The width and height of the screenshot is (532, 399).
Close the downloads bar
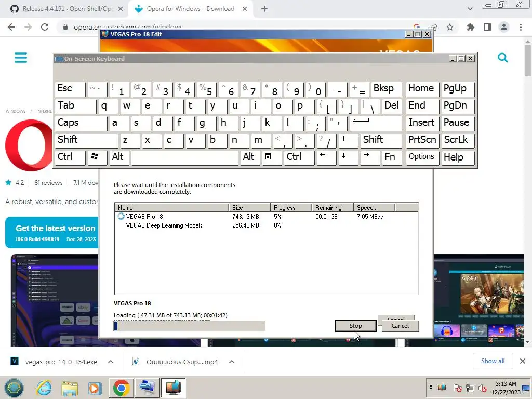click(523, 361)
